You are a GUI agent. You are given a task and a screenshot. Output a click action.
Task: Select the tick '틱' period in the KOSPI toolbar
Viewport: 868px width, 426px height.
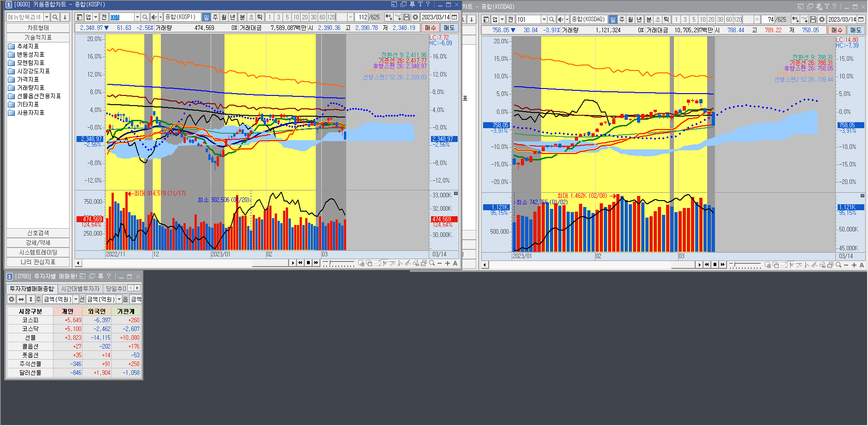pos(260,17)
